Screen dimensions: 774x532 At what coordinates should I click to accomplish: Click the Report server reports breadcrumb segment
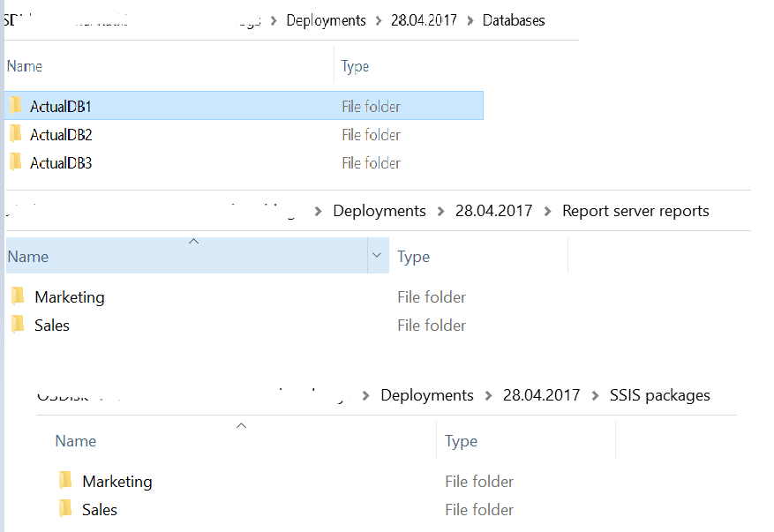(x=635, y=211)
